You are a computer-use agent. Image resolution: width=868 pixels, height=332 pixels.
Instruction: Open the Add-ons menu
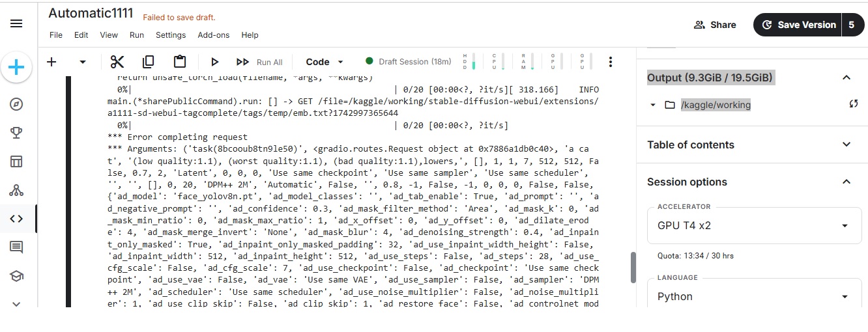click(x=214, y=35)
